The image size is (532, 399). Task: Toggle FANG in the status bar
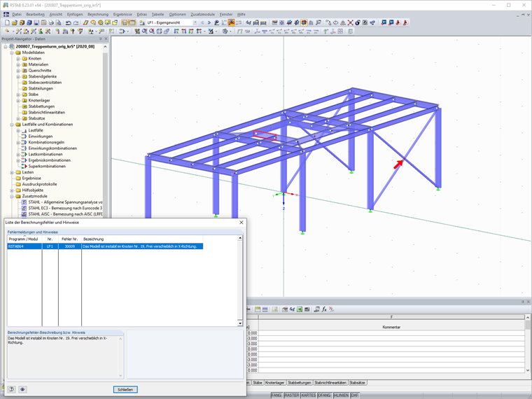[276, 395]
